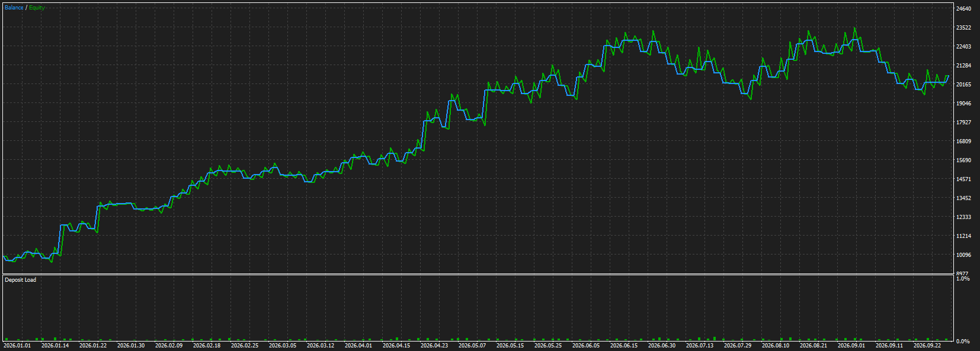Click date label 2026.08.10
This screenshot has height=351, width=980.
click(776, 346)
